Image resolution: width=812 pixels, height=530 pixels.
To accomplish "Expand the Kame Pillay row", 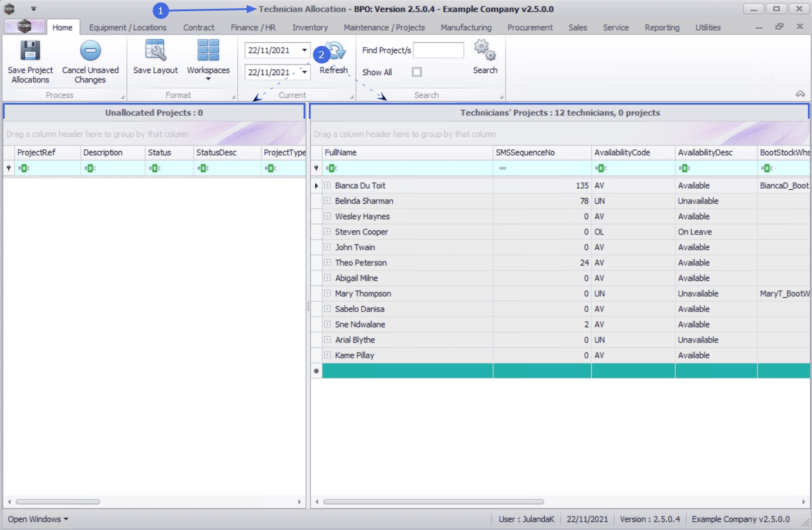I will 328,355.
